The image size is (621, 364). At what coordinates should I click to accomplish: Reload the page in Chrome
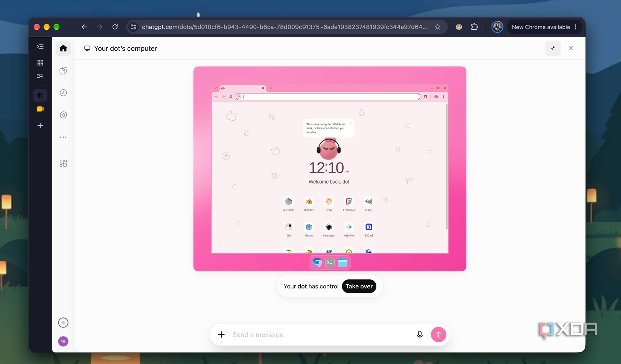(115, 27)
